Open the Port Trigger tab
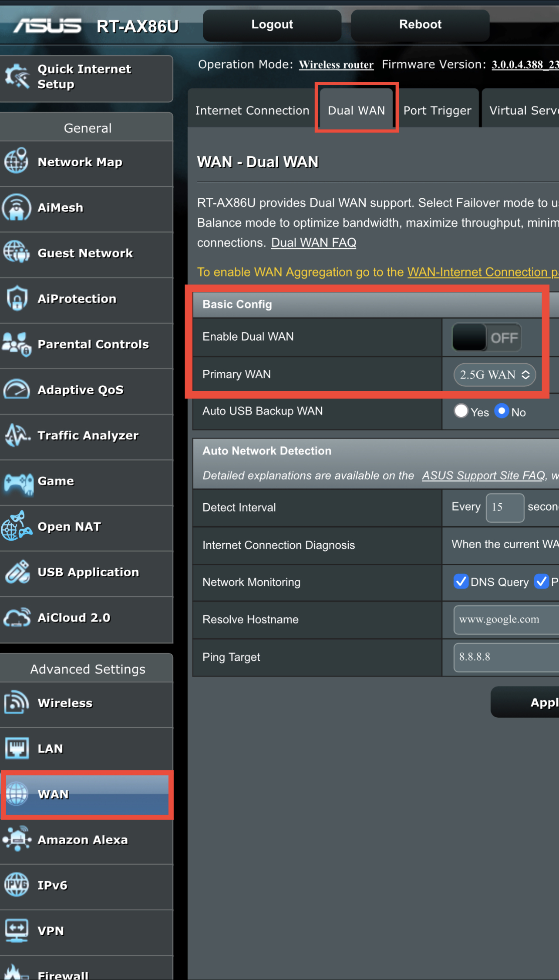Viewport: 559px width, 980px height. coord(437,110)
